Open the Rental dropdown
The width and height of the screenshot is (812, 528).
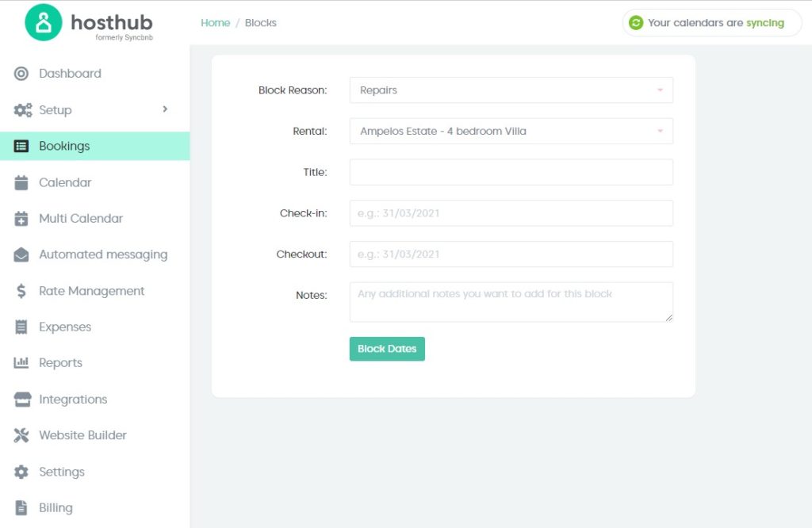pyautogui.click(x=511, y=131)
